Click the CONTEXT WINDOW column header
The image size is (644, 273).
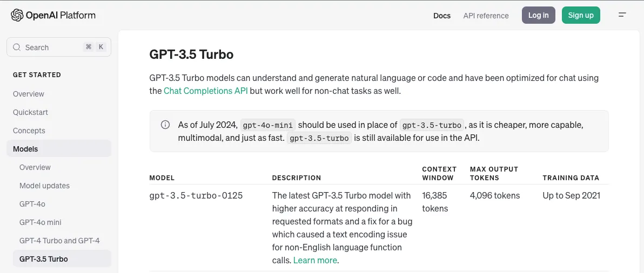[439, 173]
